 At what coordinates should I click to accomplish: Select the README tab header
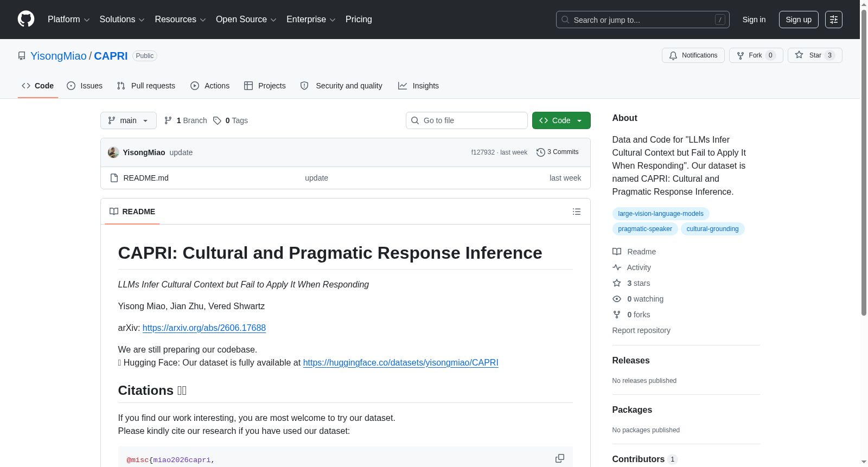pos(132,212)
